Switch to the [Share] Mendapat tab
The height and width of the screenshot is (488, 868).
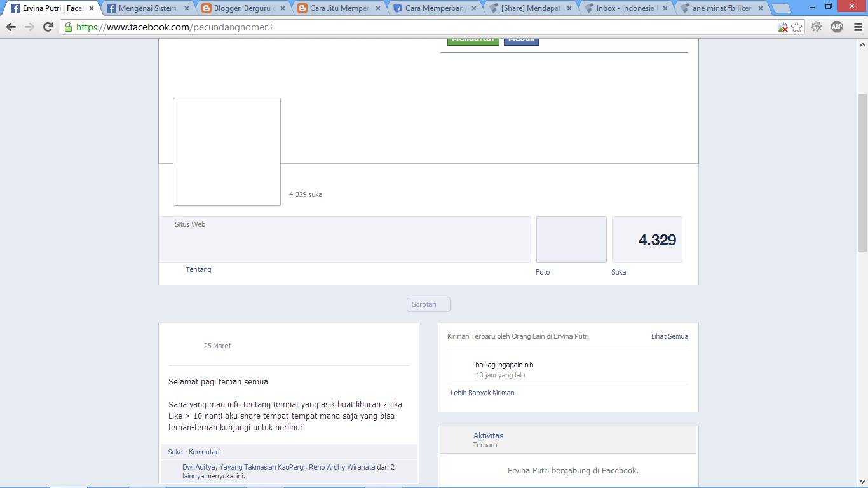coord(530,8)
